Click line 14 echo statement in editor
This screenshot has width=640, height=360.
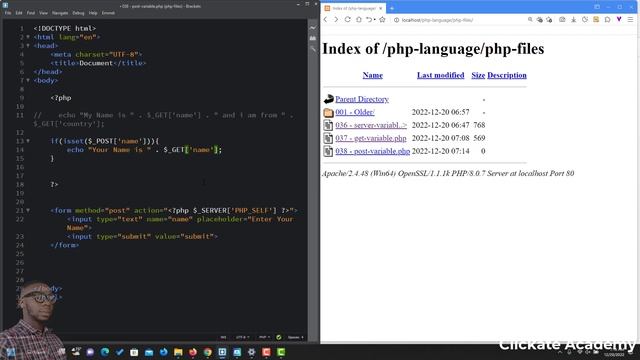tap(144, 150)
